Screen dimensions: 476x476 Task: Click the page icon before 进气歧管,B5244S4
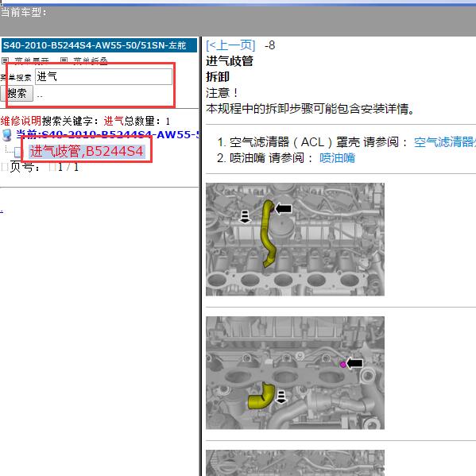click(18, 152)
